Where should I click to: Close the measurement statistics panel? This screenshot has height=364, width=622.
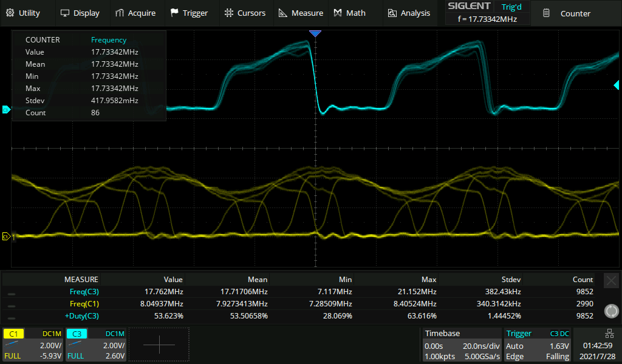611,280
